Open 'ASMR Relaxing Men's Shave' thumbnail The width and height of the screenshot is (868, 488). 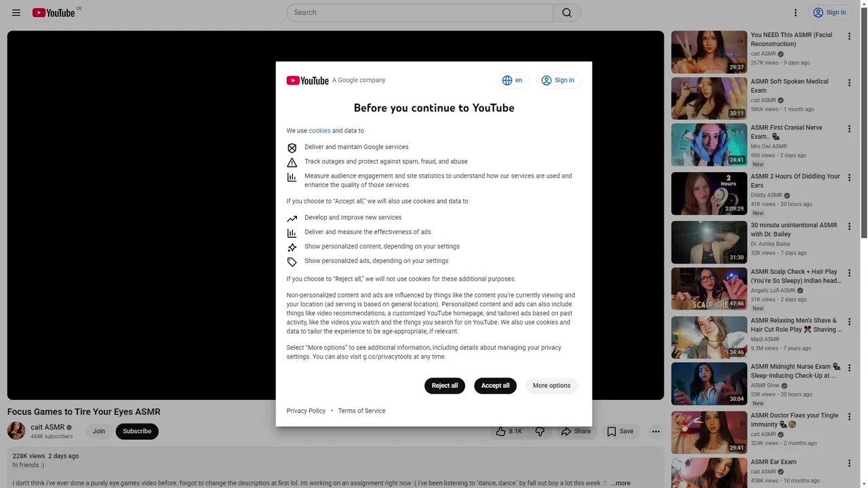tap(709, 338)
